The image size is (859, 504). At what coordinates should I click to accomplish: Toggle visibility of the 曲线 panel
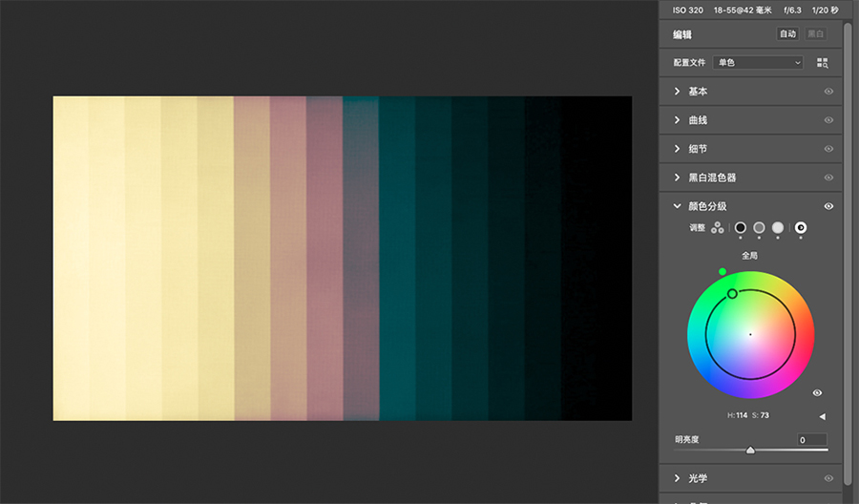(x=828, y=120)
